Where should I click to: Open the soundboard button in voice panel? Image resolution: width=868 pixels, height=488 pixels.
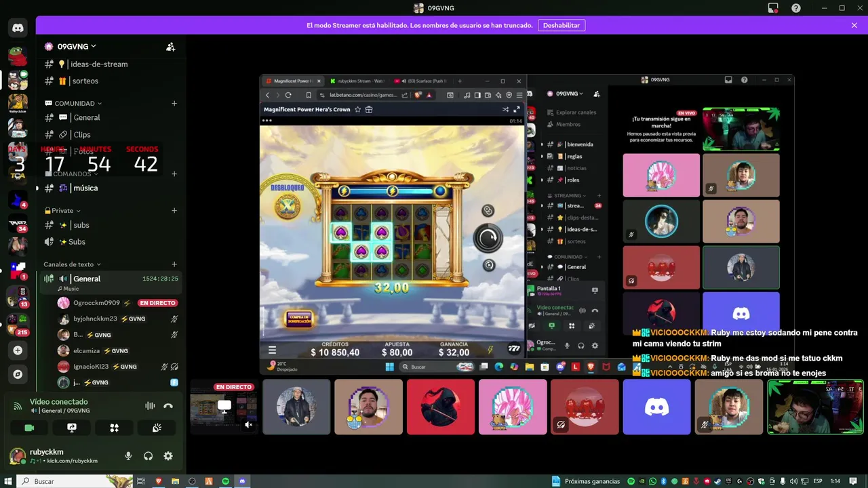click(157, 428)
